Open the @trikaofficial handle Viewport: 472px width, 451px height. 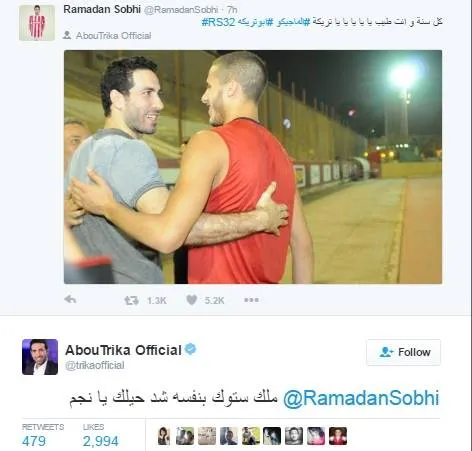95,365
